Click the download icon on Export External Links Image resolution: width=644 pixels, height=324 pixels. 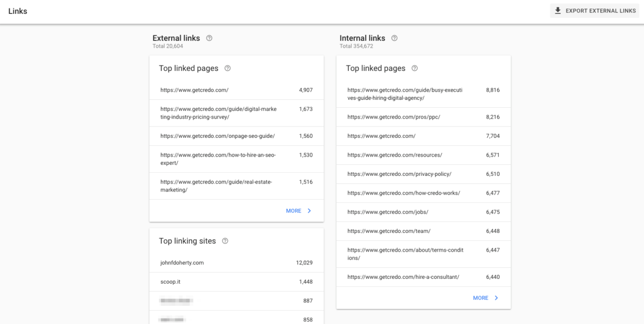[558, 10]
